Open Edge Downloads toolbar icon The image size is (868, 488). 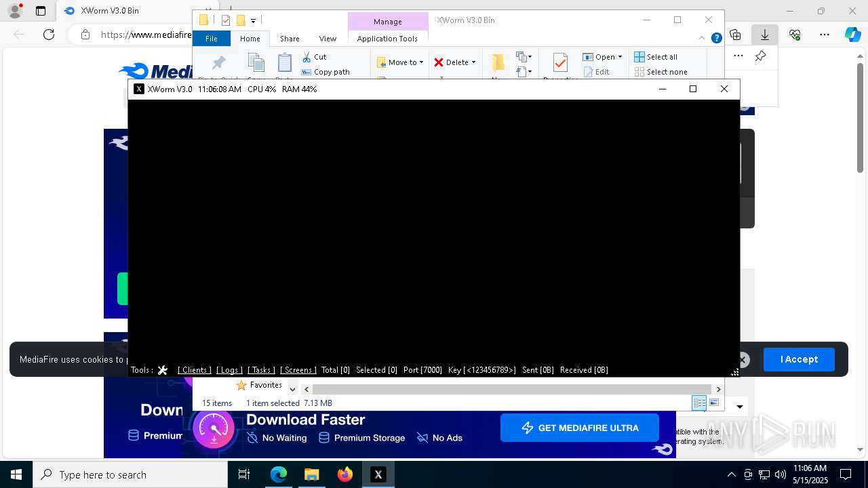[x=765, y=34]
